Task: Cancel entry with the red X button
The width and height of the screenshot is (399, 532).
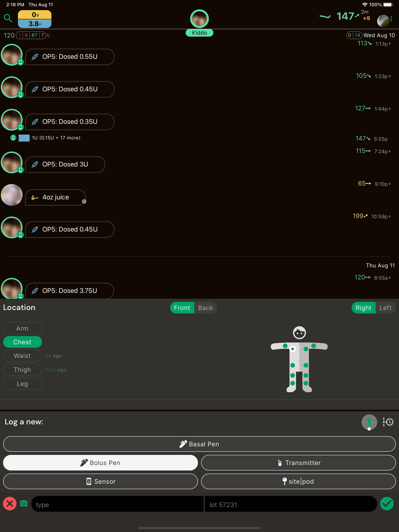Action: 10,504
